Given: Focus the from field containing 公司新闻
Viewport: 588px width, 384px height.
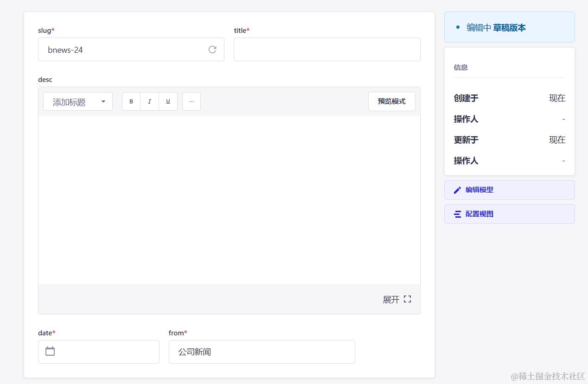Looking at the screenshot, I should 262,352.
